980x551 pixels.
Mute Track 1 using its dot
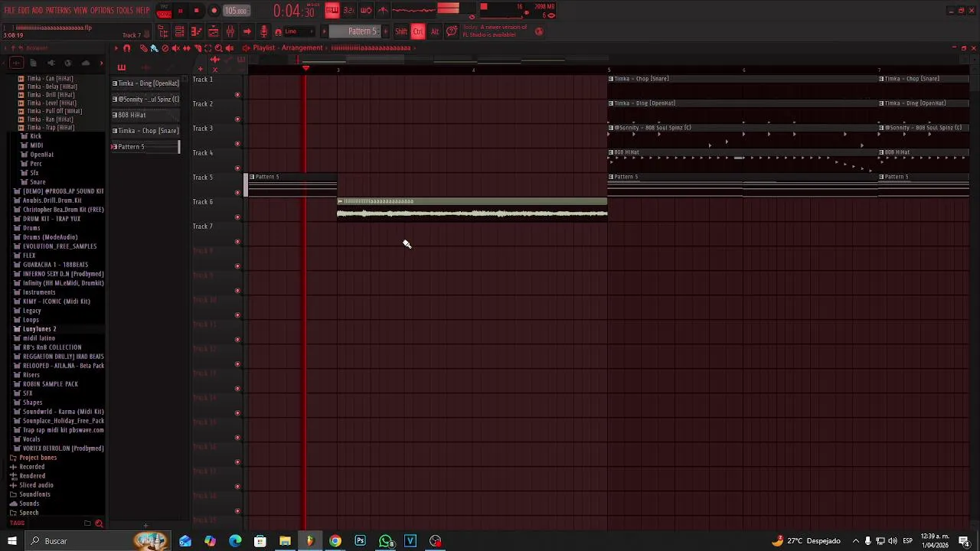(x=237, y=95)
